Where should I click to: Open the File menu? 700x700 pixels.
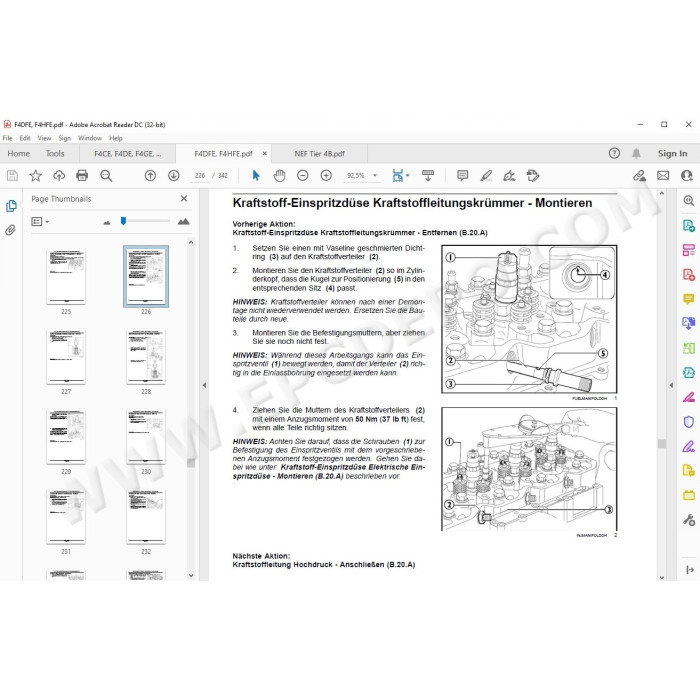[8, 138]
